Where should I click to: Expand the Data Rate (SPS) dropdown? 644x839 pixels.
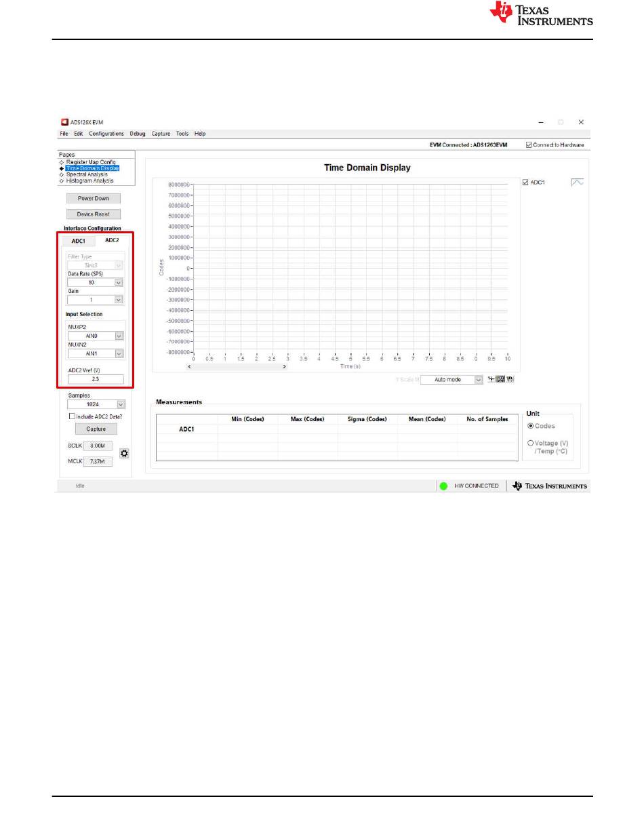click(x=119, y=282)
